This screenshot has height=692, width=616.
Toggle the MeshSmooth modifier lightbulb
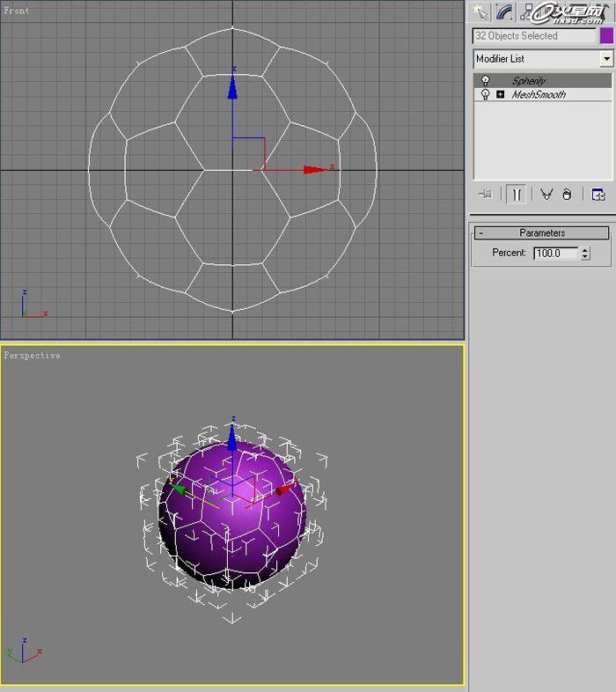tap(485, 95)
